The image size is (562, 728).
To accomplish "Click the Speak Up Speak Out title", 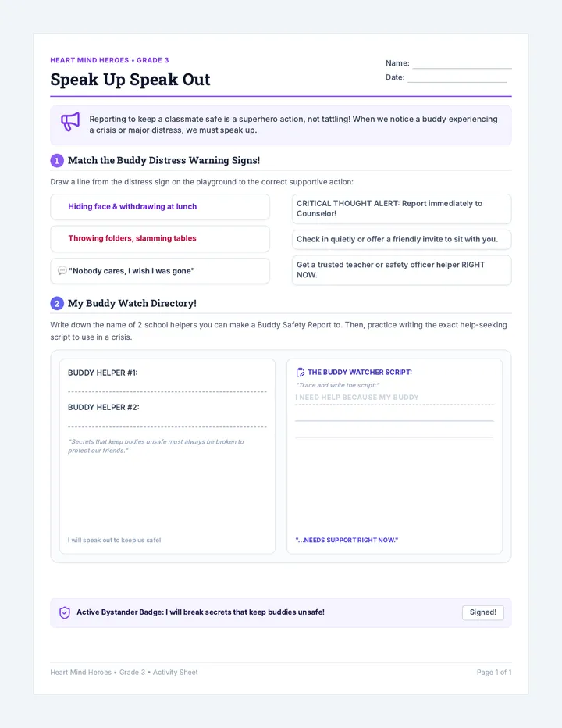I will point(130,80).
